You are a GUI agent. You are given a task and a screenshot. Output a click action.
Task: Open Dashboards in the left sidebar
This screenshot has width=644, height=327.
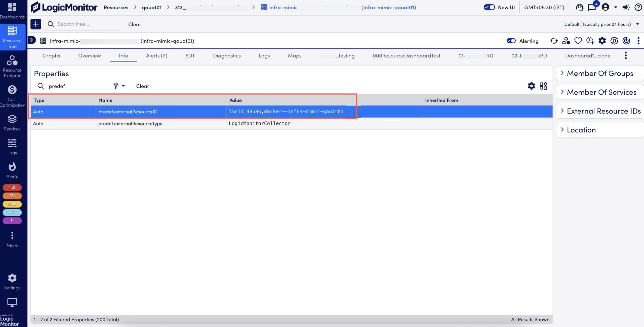12,11
